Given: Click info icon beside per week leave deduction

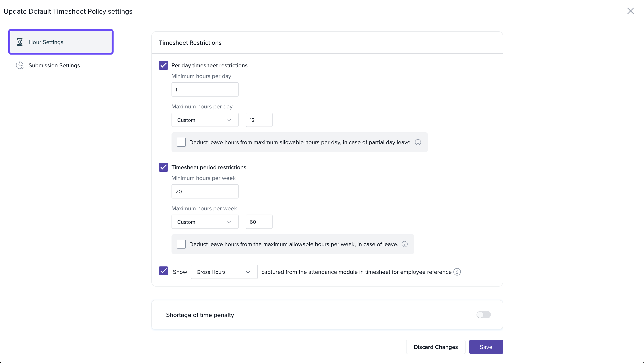Looking at the screenshot, I should tap(405, 244).
